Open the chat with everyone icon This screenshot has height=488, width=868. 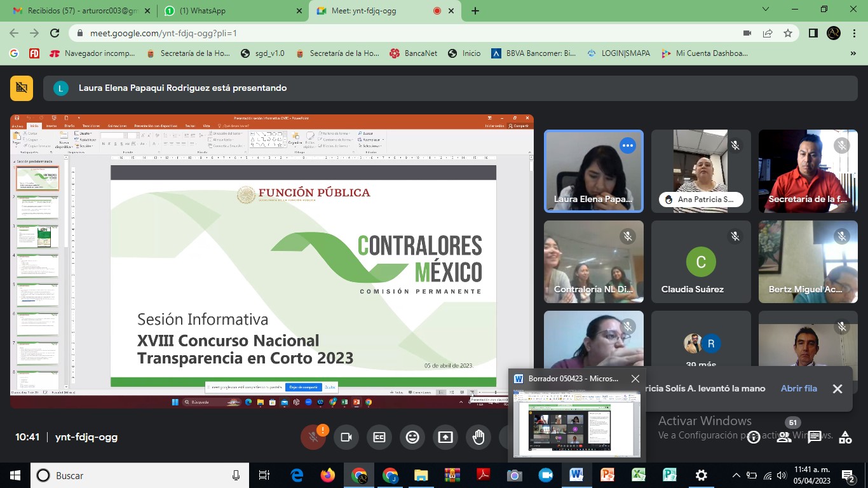tap(815, 437)
